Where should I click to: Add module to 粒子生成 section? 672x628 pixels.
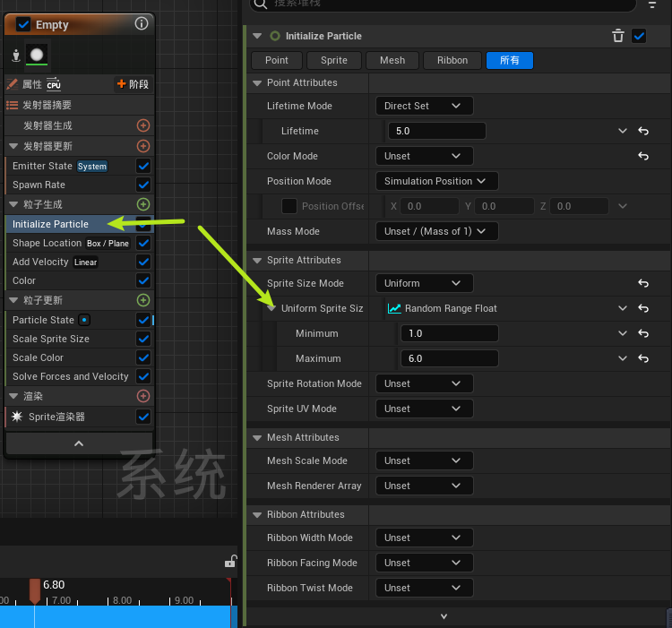pyautogui.click(x=143, y=204)
